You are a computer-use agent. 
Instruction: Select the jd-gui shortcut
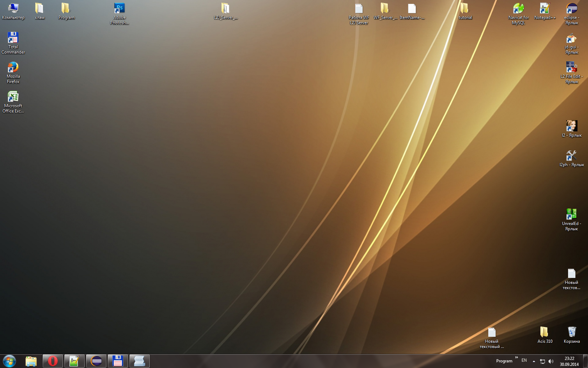click(x=572, y=43)
